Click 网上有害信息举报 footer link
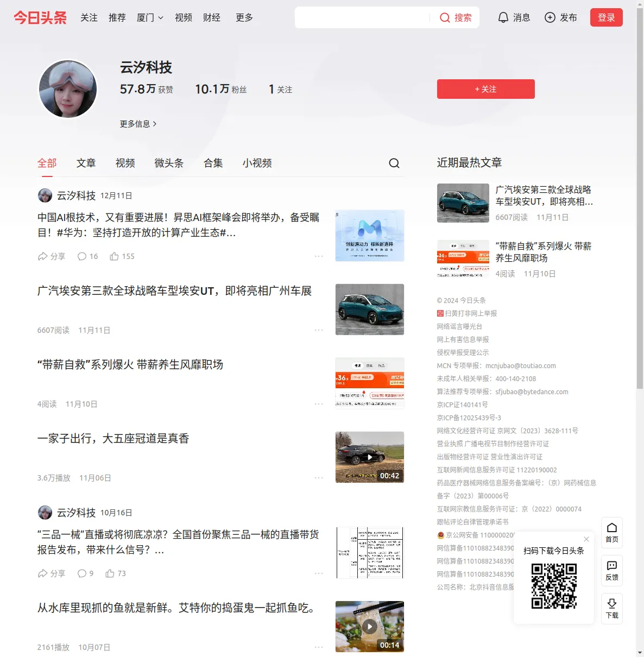644x657 pixels. (463, 339)
